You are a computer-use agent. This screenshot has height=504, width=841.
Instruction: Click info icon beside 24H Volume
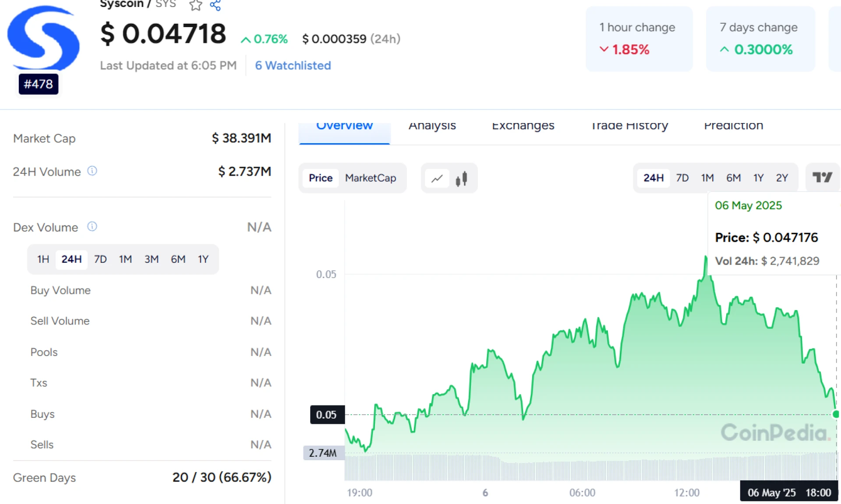pyautogui.click(x=92, y=171)
